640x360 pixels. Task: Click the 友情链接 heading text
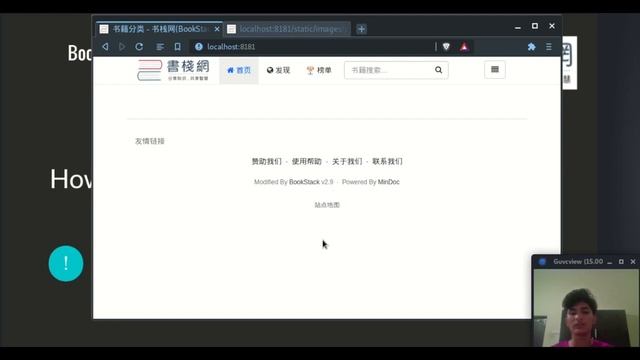[x=150, y=141]
